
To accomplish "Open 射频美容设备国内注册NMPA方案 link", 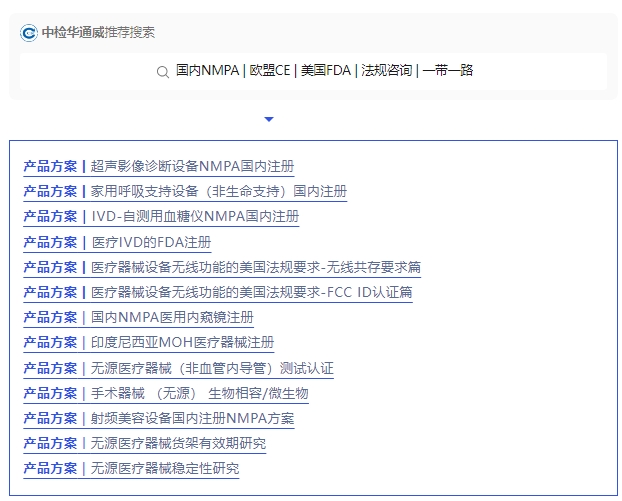I will click(192, 418).
